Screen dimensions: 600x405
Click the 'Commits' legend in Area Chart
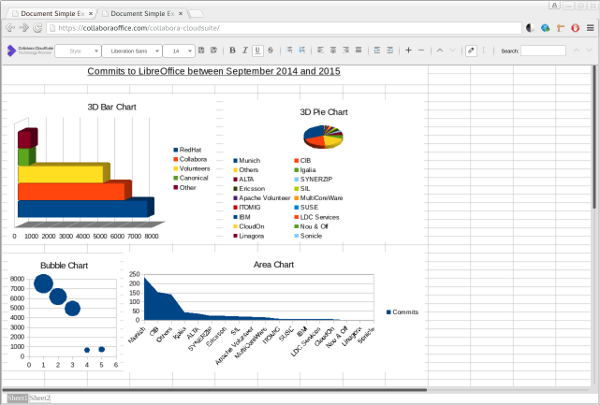coord(405,312)
